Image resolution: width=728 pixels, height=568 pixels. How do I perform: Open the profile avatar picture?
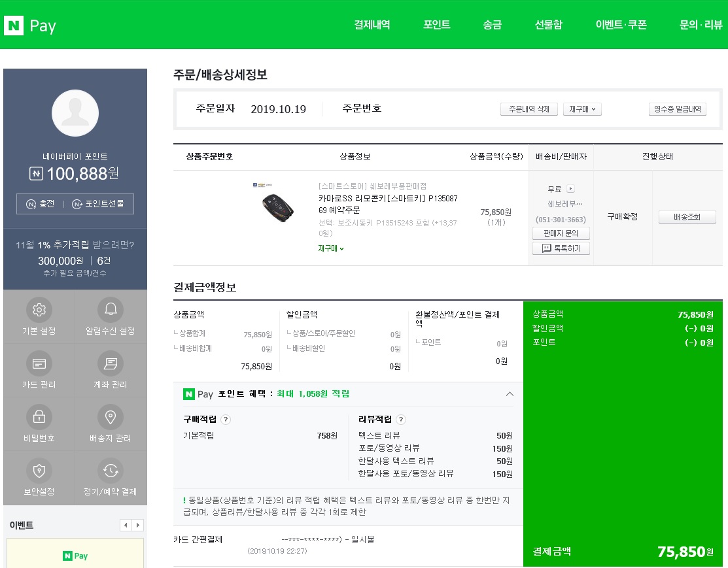click(75, 113)
